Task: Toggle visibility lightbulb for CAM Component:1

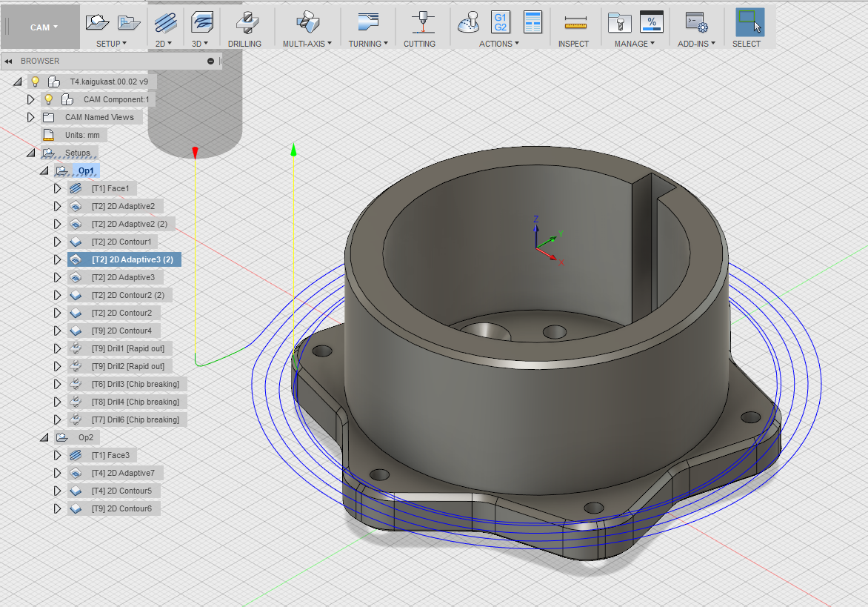Action: click(49, 99)
